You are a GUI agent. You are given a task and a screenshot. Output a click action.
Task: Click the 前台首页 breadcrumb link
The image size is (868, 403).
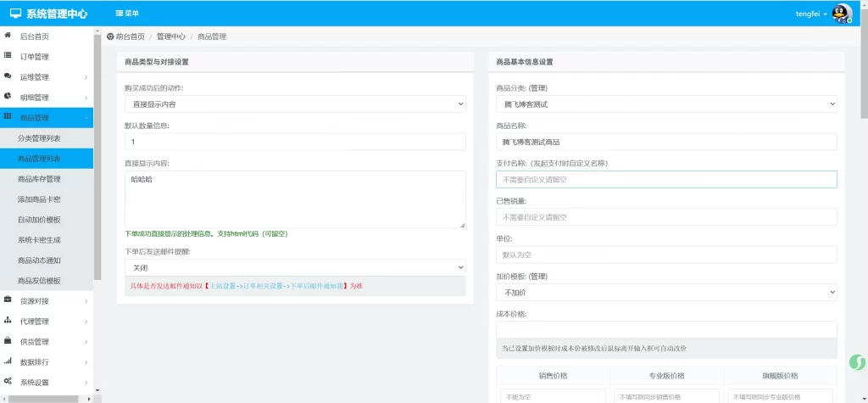point(130,37)
